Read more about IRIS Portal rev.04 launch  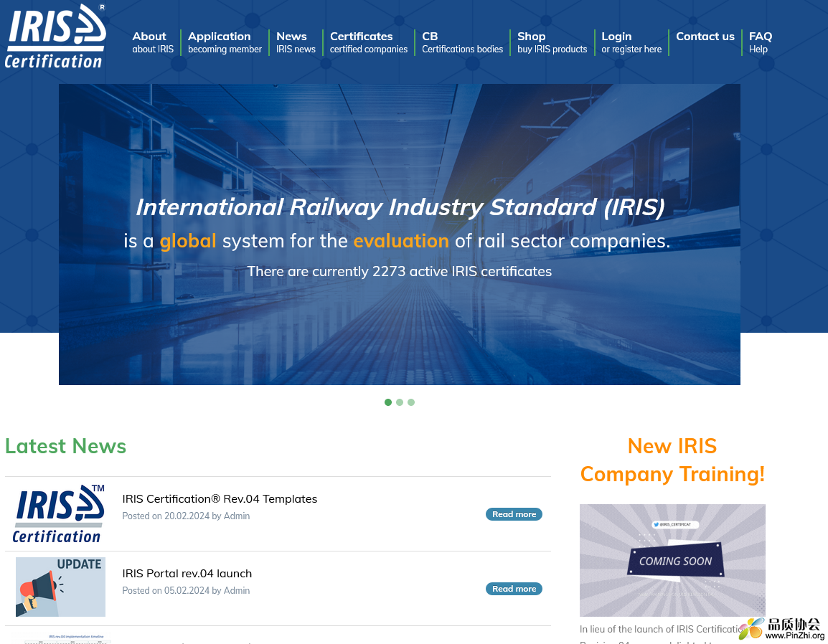[x=514, y=589]
